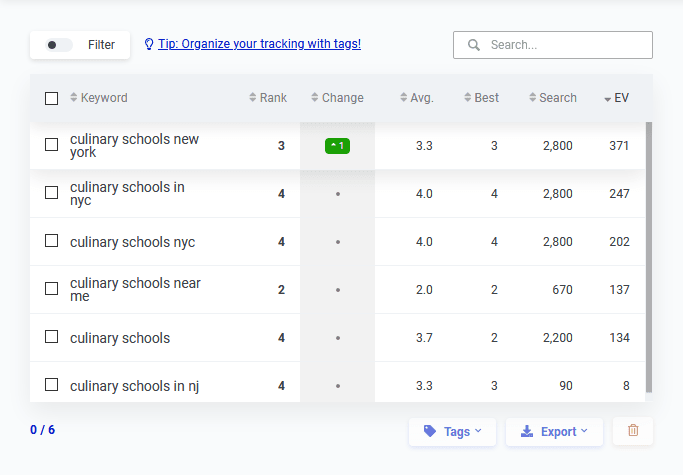Image resolution: width=683 pixels, height=475 pixels.
Task: Toggle the Filter switch
Action: click(x=60, y=45)
